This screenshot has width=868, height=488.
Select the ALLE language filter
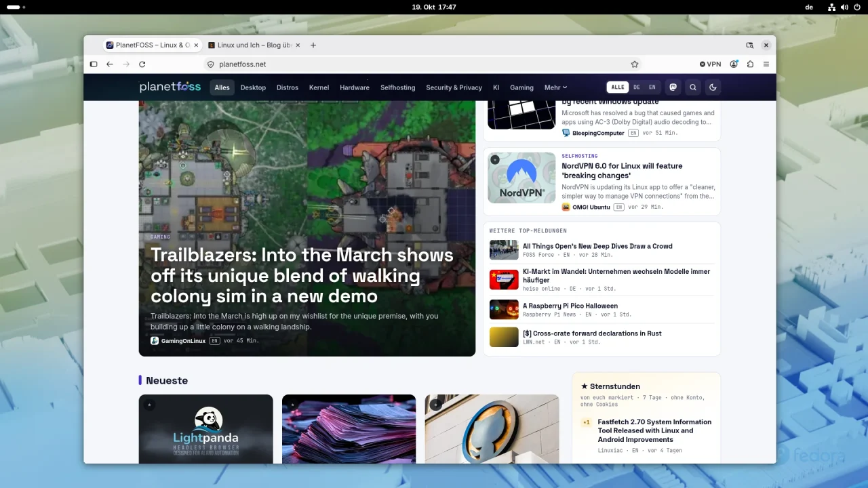pos(618,87)
